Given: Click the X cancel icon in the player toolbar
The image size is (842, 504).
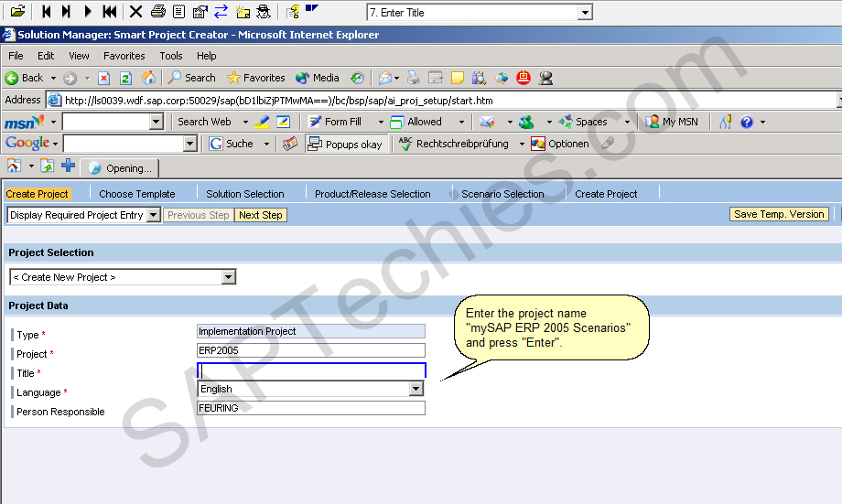Looking at the screenshot, I should [x=135, y=11].
